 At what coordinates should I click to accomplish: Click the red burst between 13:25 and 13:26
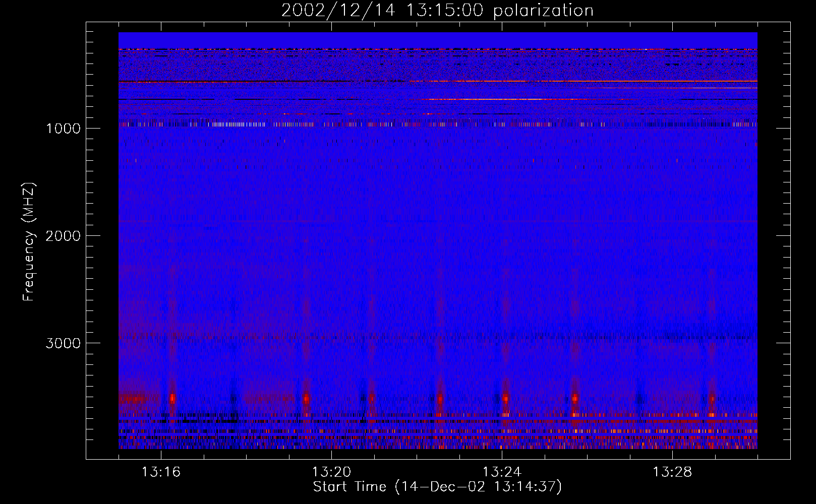coord(574,399)
